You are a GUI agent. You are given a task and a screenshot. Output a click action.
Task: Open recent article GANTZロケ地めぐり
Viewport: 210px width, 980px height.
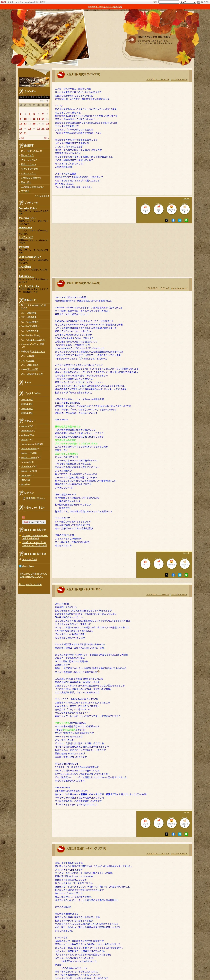31,178
